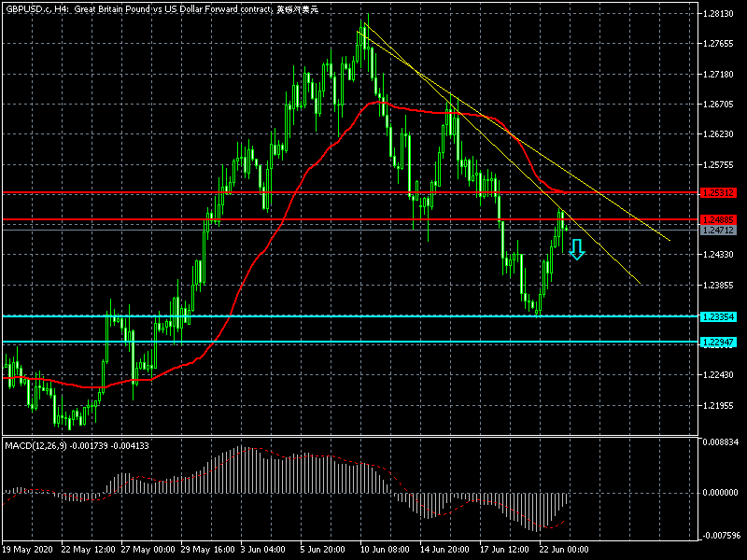Select the cyan 1.23354 price label

[718, 316]
